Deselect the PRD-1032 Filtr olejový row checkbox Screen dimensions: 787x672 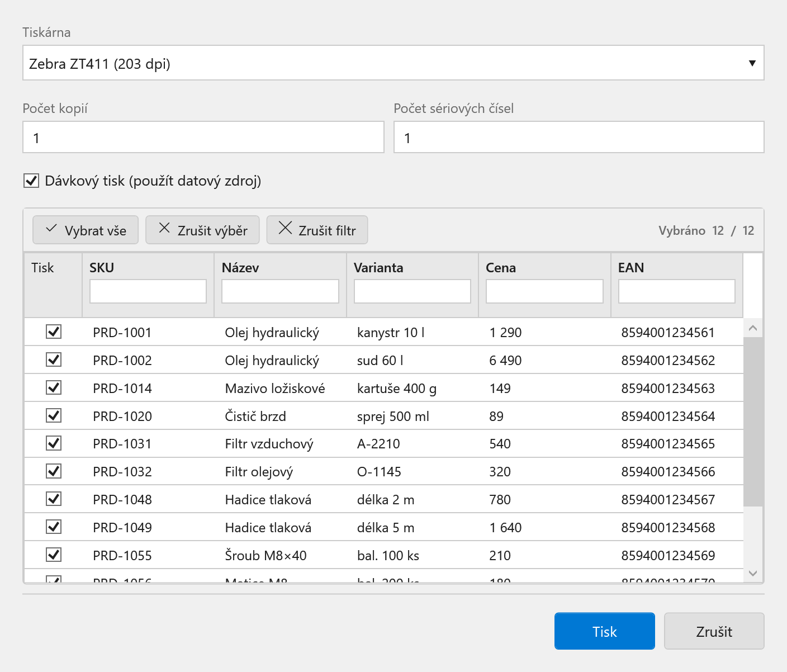[x=54, y=471]
